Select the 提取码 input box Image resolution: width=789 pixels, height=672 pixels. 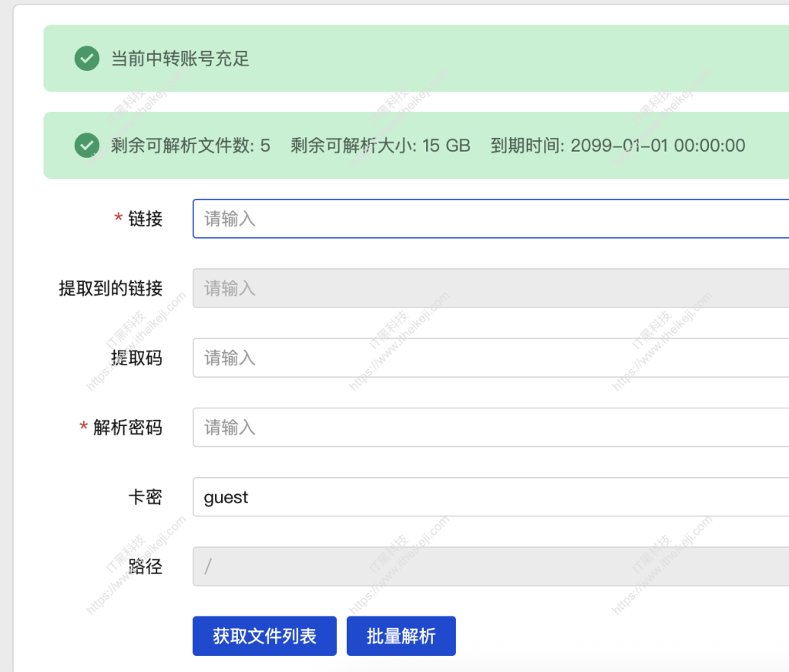pos(462,358)
